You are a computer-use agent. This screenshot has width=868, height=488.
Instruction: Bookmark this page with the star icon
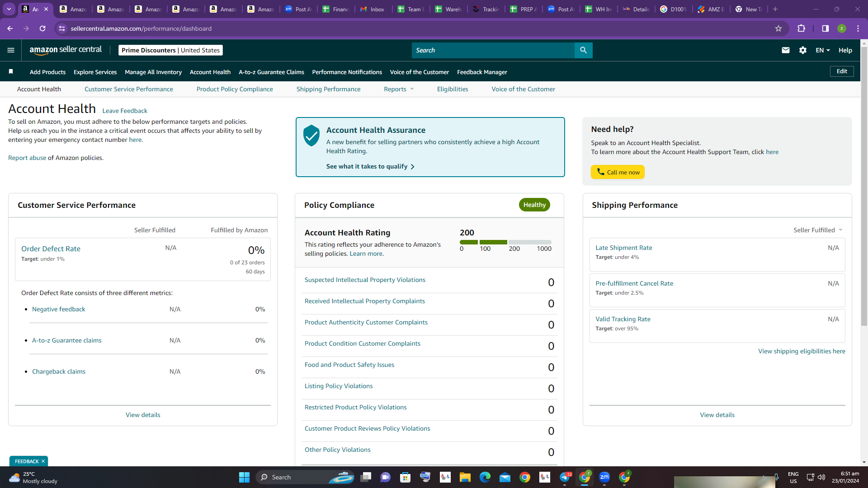(778, 28)
